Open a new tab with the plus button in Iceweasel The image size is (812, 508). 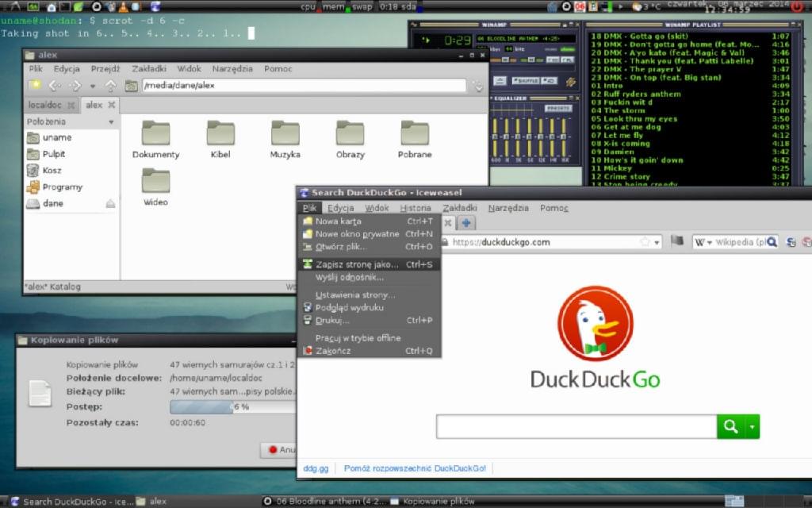(466, 223)
